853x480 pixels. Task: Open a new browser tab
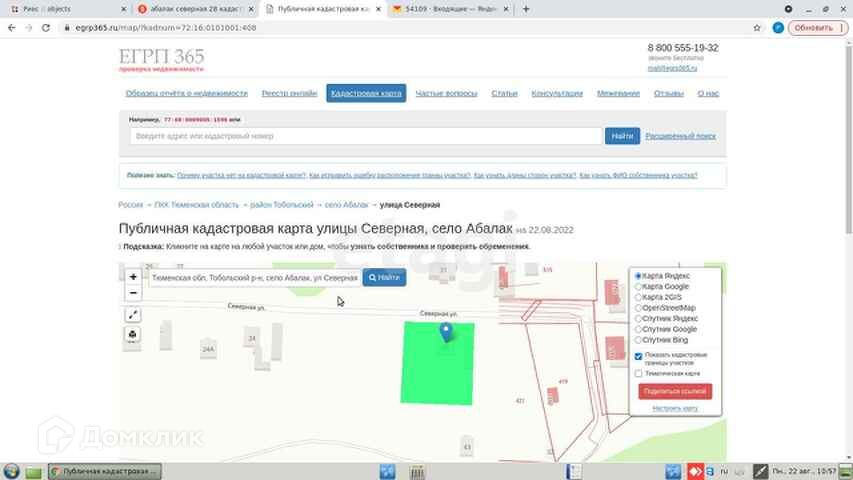coord(527,9)
